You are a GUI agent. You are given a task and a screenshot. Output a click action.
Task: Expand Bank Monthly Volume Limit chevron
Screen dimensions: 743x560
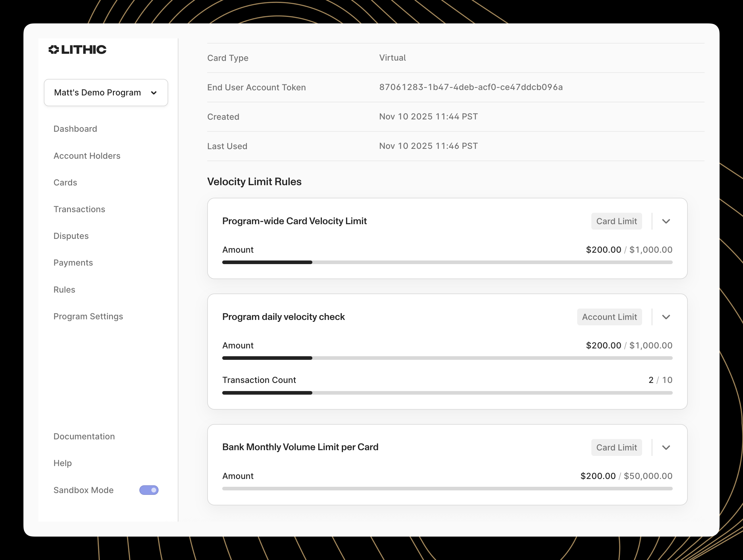tap(666, 447)
